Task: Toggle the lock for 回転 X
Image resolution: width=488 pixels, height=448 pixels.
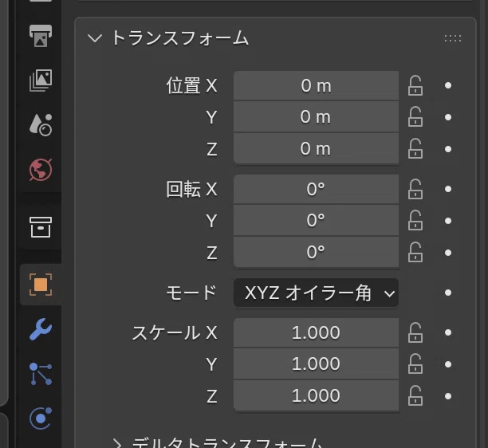Action: point(415,189)
